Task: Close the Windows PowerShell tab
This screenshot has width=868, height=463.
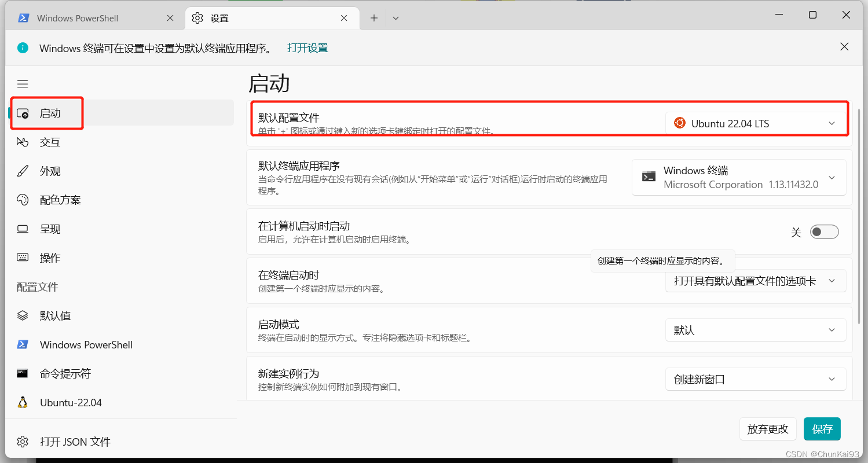Action: point(170,18)
